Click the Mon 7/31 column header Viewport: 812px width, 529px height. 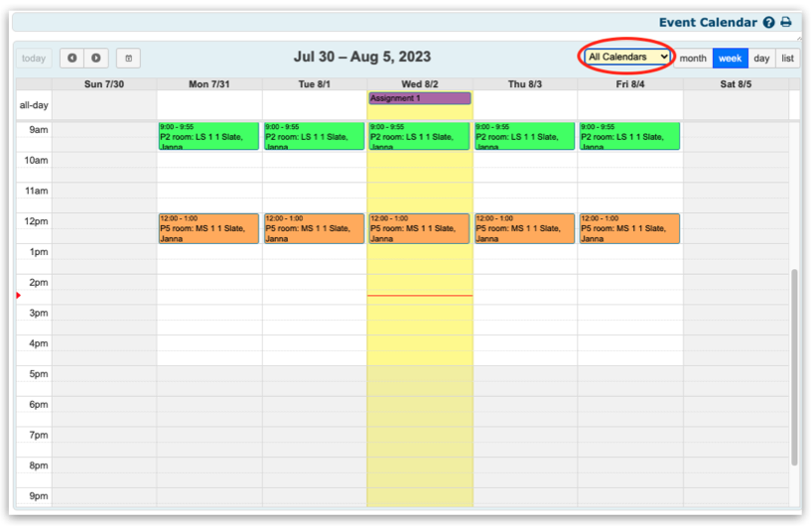(x=209, y=83)
